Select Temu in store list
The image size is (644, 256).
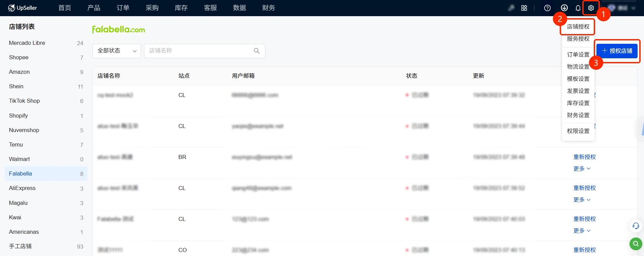pos(46,145)
